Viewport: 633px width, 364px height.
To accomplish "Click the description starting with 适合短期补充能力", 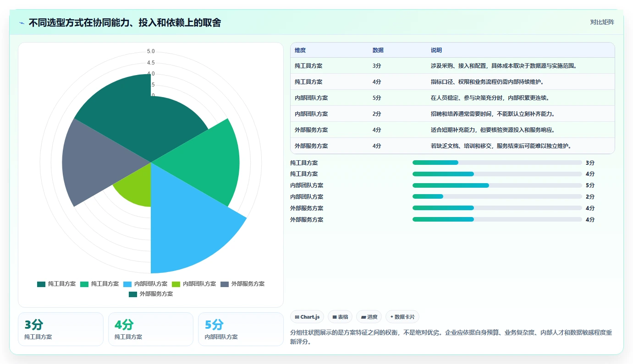I will (x=493, y=130).
